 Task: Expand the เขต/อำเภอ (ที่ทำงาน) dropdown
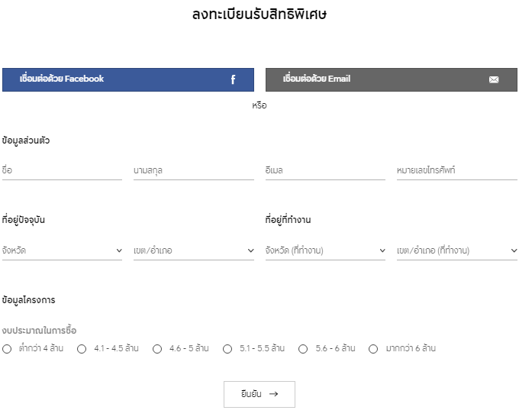pos(457,250)
